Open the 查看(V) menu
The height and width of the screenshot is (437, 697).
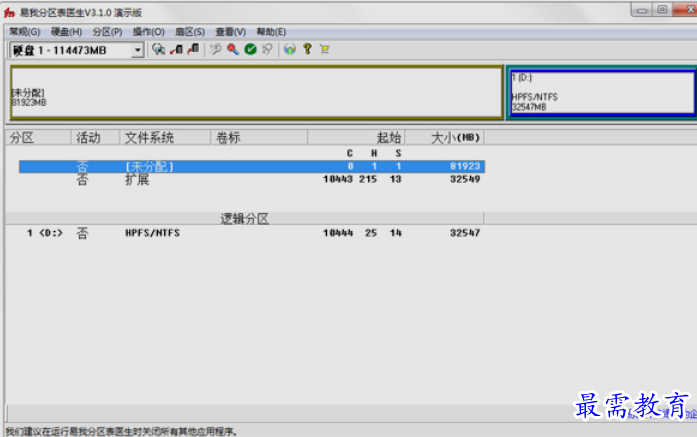point(230,32)
